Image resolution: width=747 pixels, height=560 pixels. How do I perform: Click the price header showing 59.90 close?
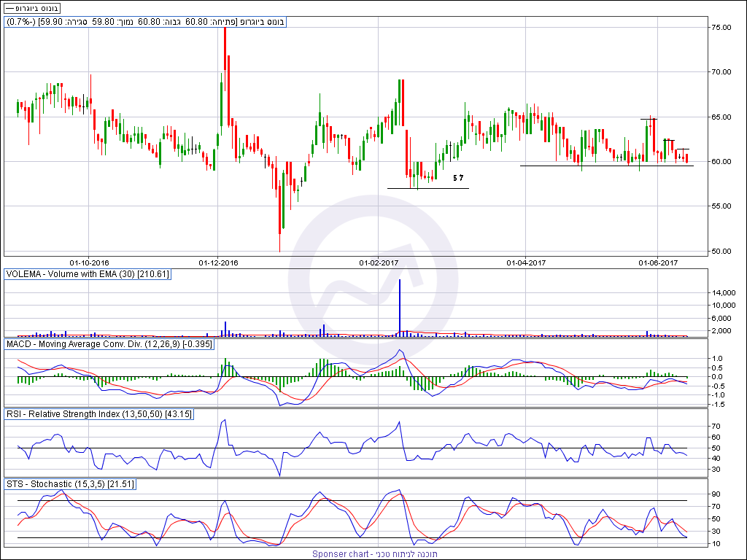145,22
